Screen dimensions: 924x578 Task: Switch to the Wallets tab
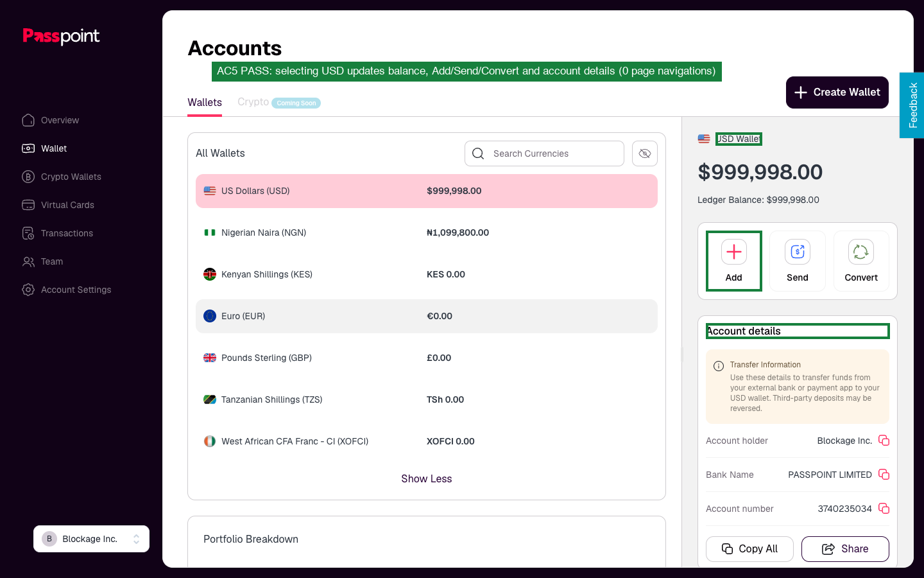(205, 103)
